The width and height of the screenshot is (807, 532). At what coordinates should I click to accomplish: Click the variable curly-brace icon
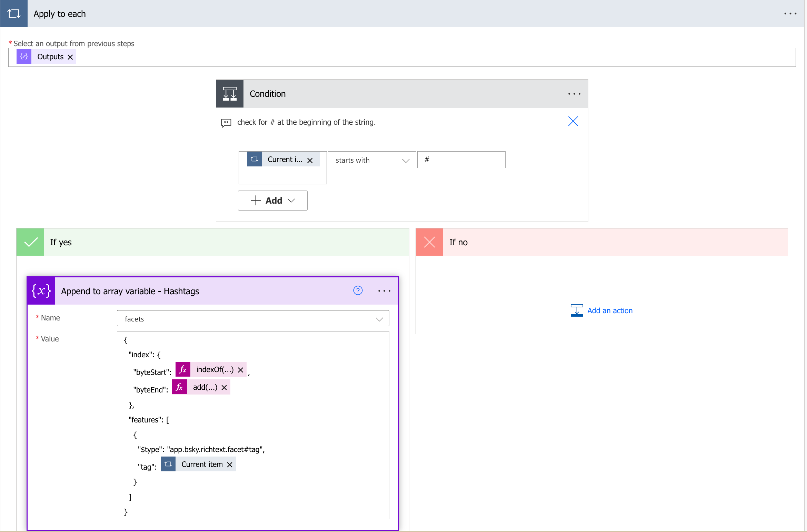pos(41,291)
